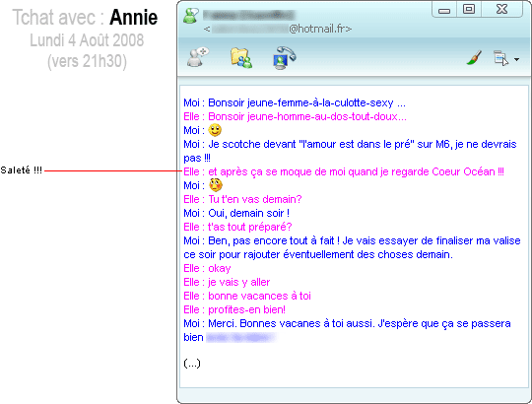Image resolution: width=532 pixels, height=404 pixels.
Task: Click the 'Saleté !!!' annotation label
Action: point(22,170)
